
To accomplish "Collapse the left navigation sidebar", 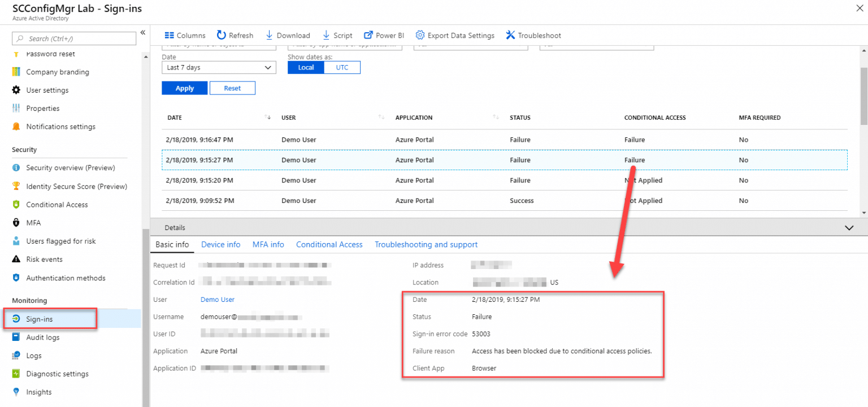I will [x=142, y=32].
